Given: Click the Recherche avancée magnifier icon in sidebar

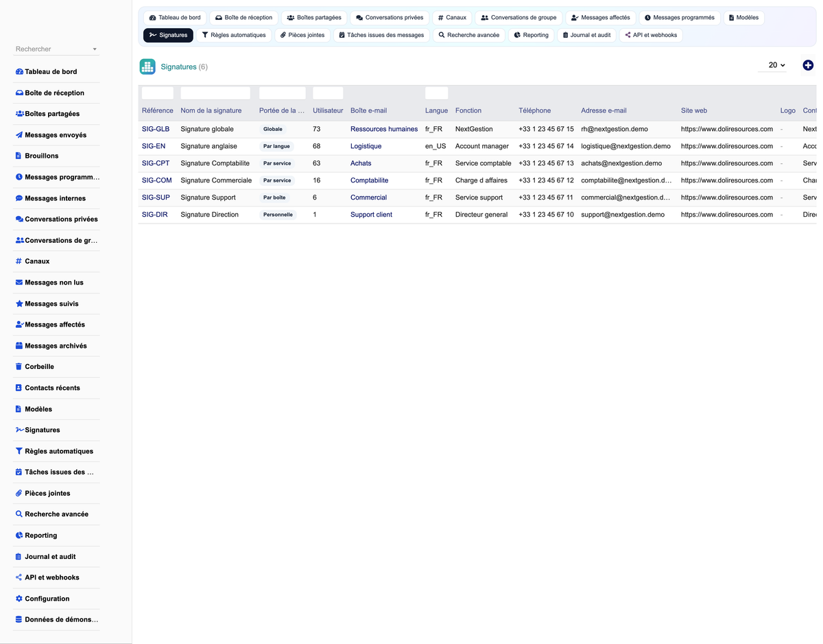Looking at the screenshot, I should coord(19,514).
